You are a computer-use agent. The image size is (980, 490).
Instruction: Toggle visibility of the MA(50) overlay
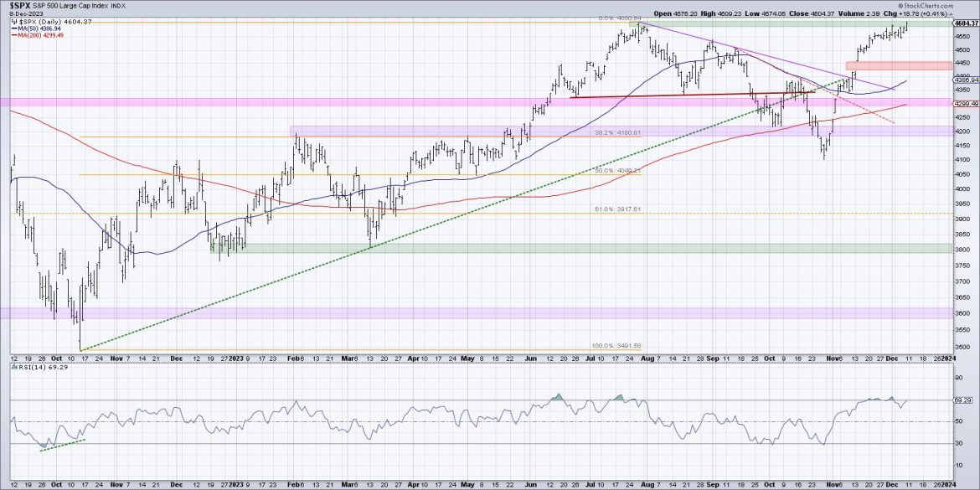[38, 28]
